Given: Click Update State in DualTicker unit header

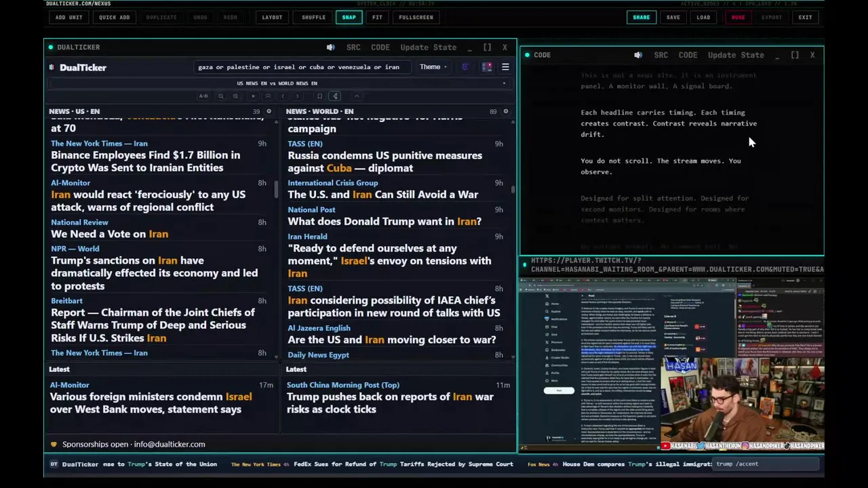Looking at the screenshot, I should click(x=428, y=47).
